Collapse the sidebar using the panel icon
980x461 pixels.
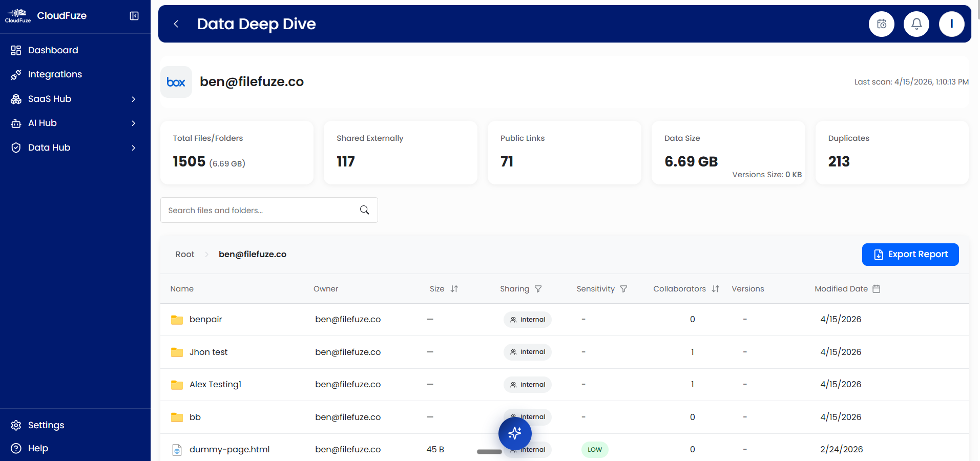tap(134, 16)
